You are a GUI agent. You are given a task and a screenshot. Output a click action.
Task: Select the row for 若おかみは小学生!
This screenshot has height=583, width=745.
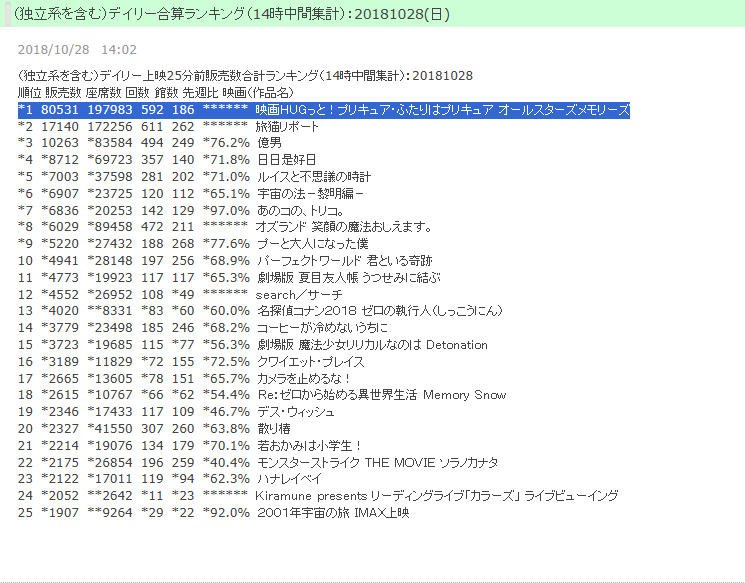point(190,446)
